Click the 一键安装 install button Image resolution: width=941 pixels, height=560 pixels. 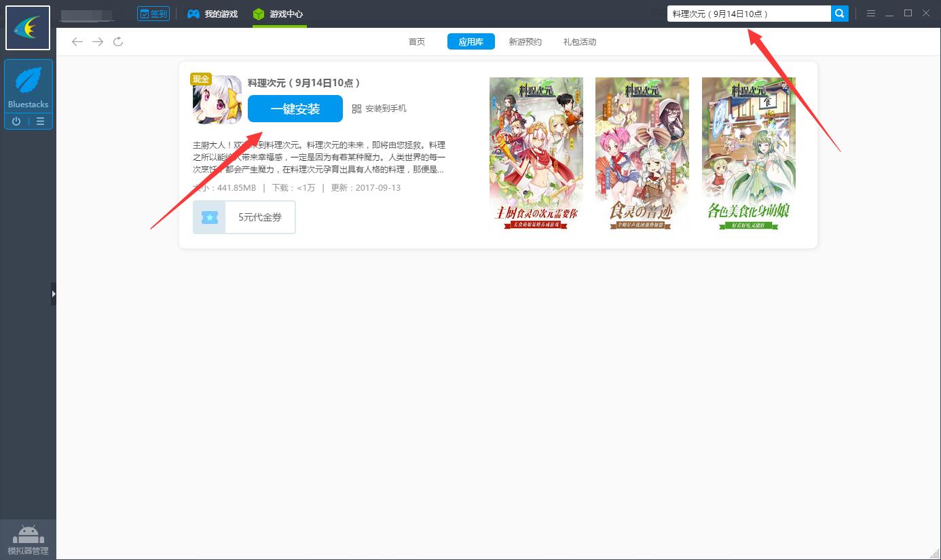pyautogui.click(x=295, y=109)
